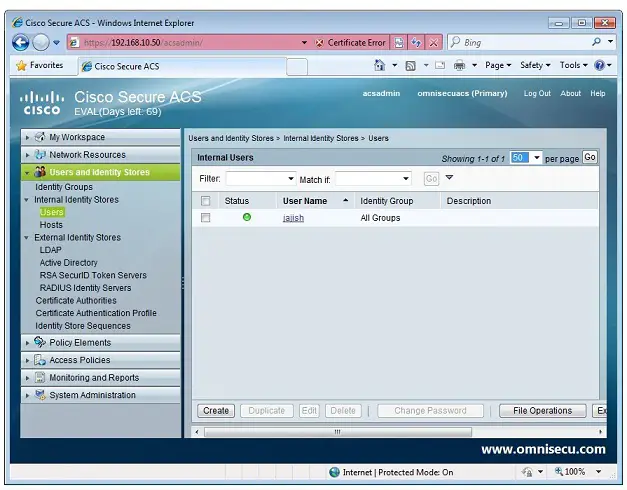Click the horizontal scrollbar thumb
The height and width of the screenshot is (490, 627).
(338, 432)
